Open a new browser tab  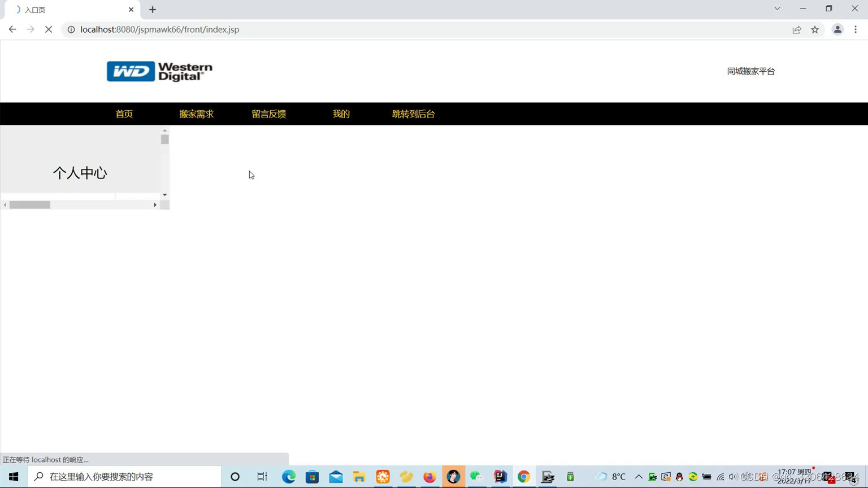[x=153, y=10]
